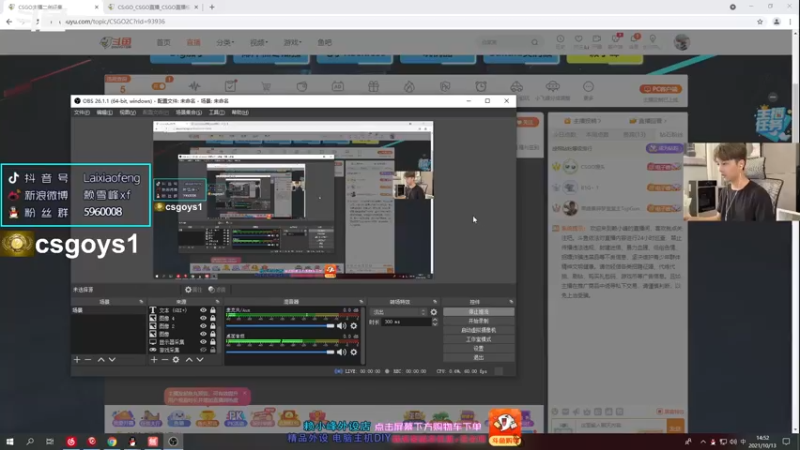This screenshot has width=800, height=450.
Task: Click Douyu search magnifier icon
Action: pos(534,42)
